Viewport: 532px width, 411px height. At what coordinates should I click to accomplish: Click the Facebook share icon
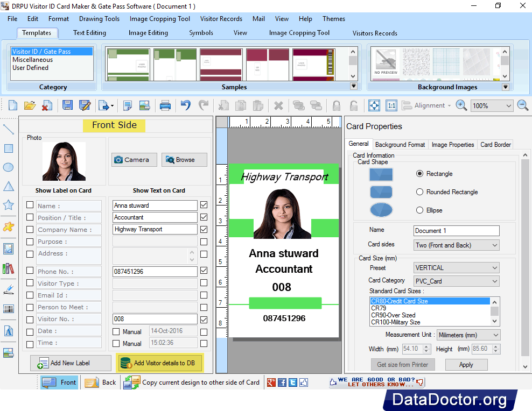(x=282, y=382)
